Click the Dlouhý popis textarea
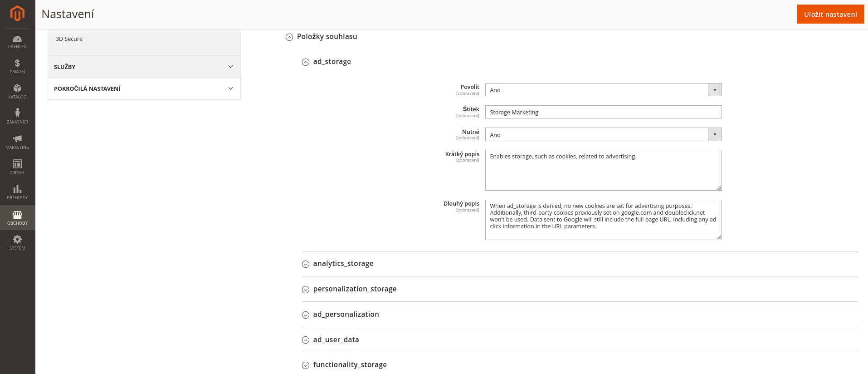The image size is (868, 374). click(603, 220)
